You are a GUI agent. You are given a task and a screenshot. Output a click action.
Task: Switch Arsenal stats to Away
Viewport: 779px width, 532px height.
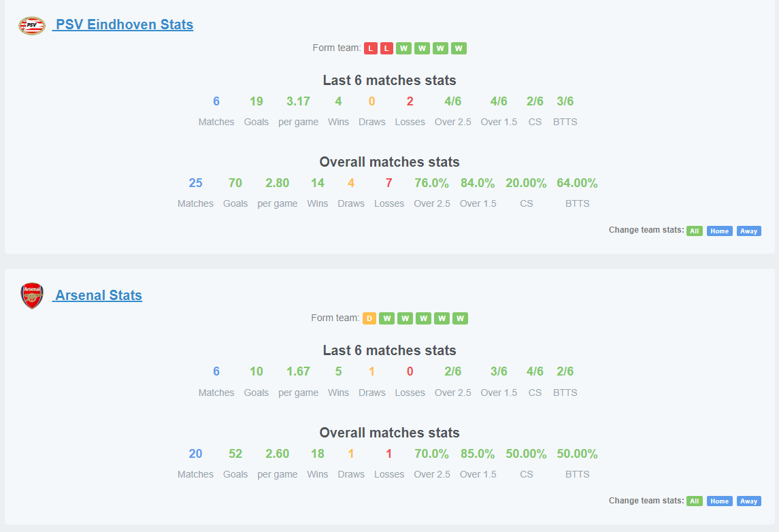[748, 501]
